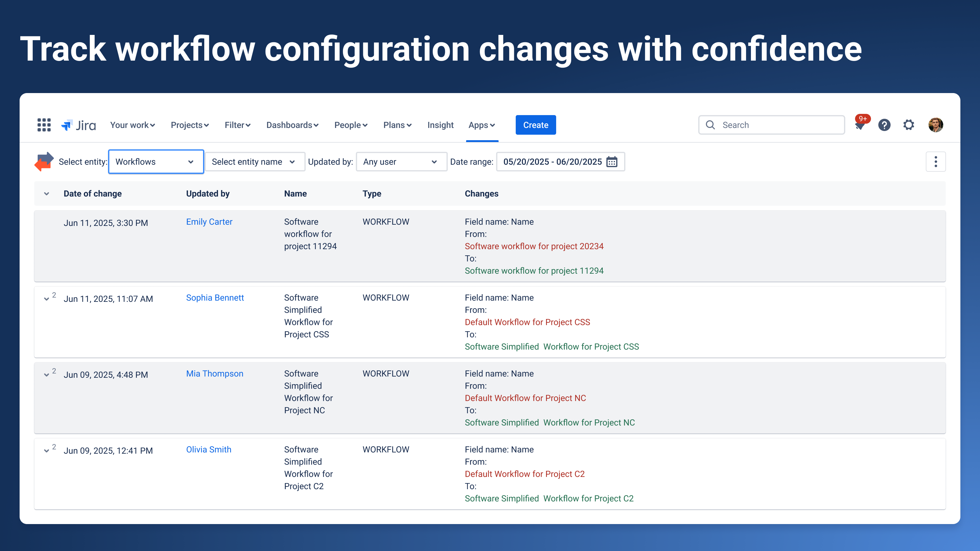The image size is (980, 551).
Task: Click the Search input field
Action: pos(776,125)
